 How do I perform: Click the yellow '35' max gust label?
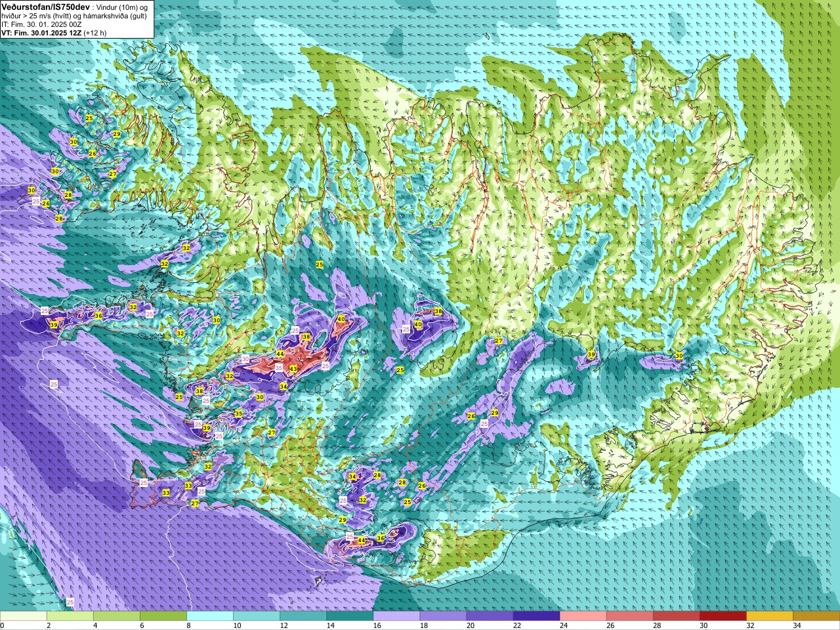coord(239,413)
